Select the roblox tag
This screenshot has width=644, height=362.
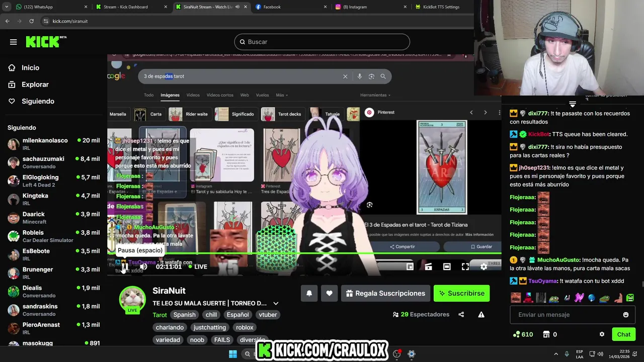click(x=245, y=327)
